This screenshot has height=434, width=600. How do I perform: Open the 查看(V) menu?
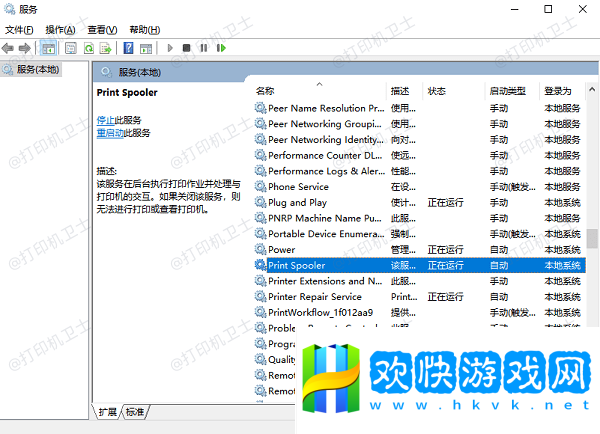coord(102,30)
